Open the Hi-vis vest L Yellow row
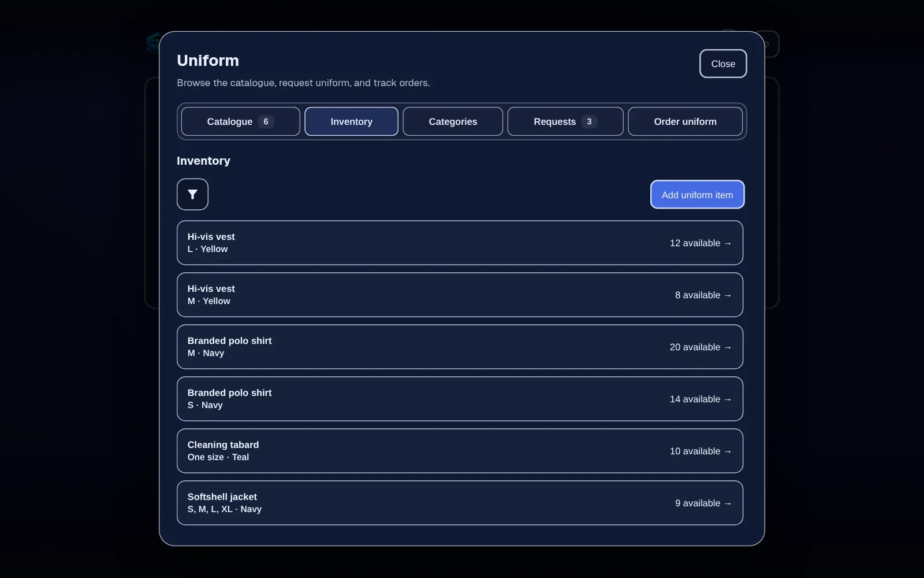 (x=460, y=243)
